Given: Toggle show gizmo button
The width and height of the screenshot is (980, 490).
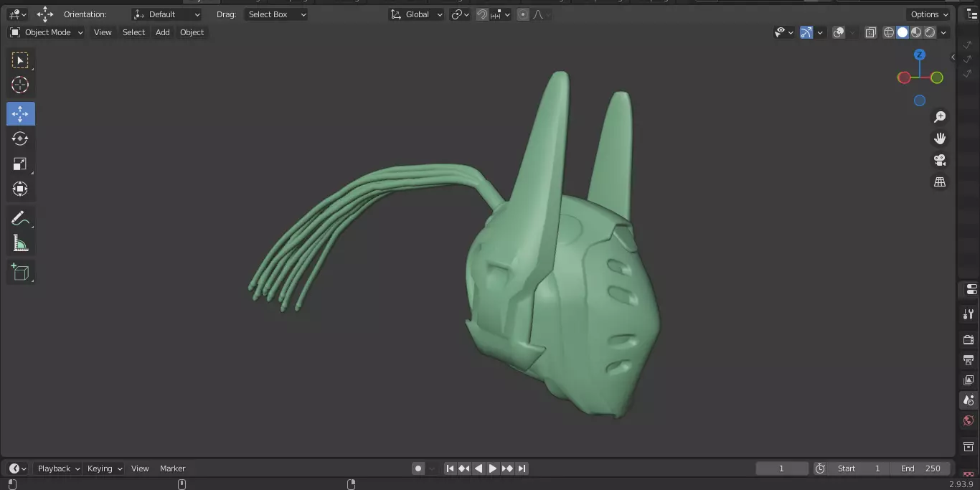Looking at the screenshot, I should (x=806, y=32).
